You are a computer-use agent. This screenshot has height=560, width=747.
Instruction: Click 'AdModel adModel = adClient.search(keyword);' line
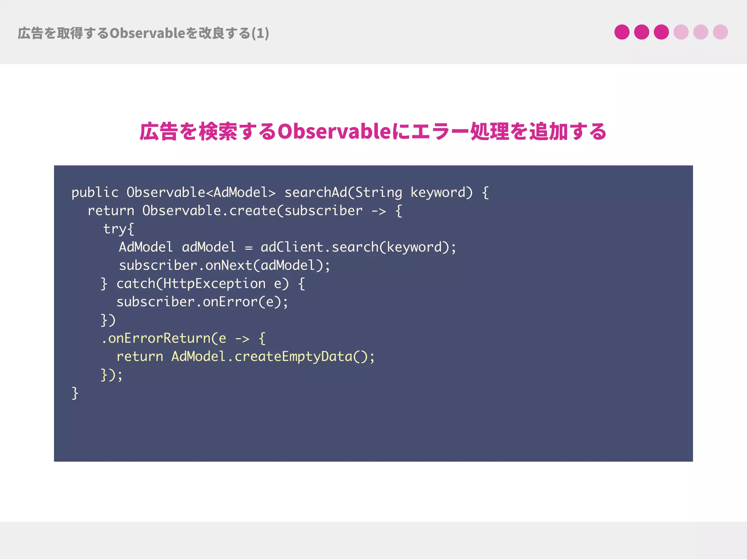tap(287, 247)
